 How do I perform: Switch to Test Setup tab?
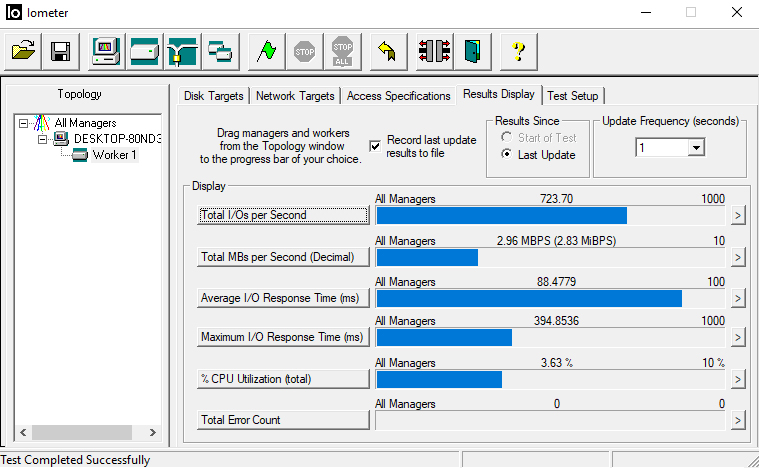573,96
